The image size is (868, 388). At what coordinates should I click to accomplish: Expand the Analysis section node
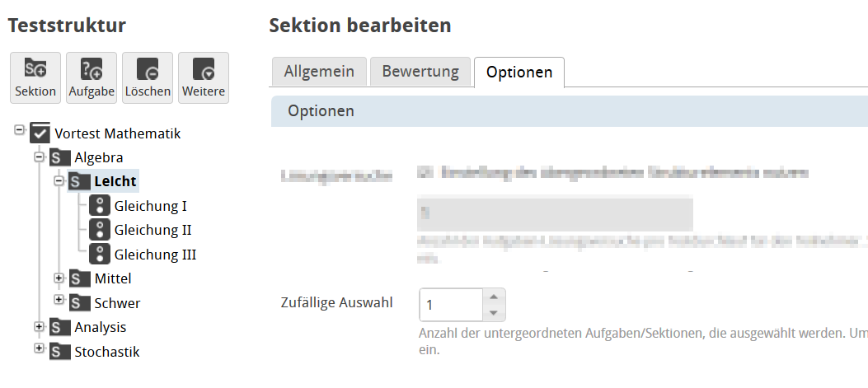tap(39, 326)
